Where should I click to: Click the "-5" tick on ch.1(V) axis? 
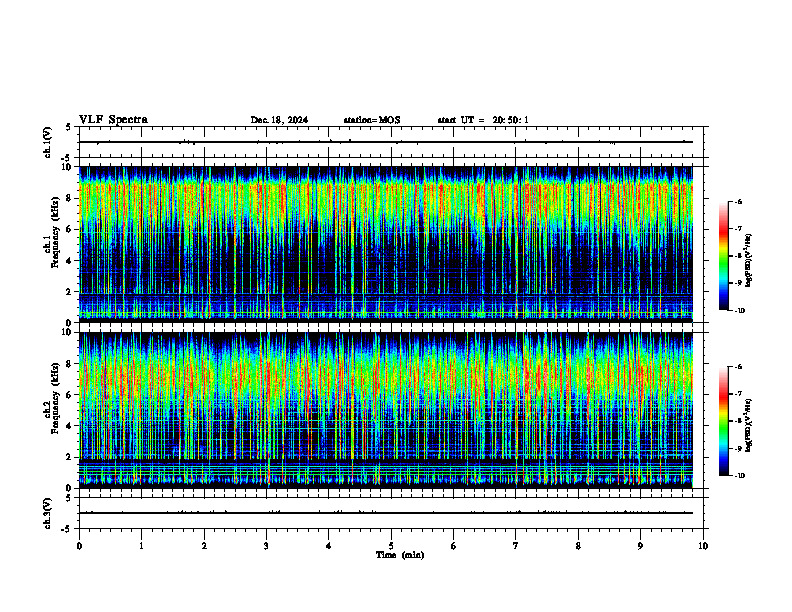click(67, 157)
